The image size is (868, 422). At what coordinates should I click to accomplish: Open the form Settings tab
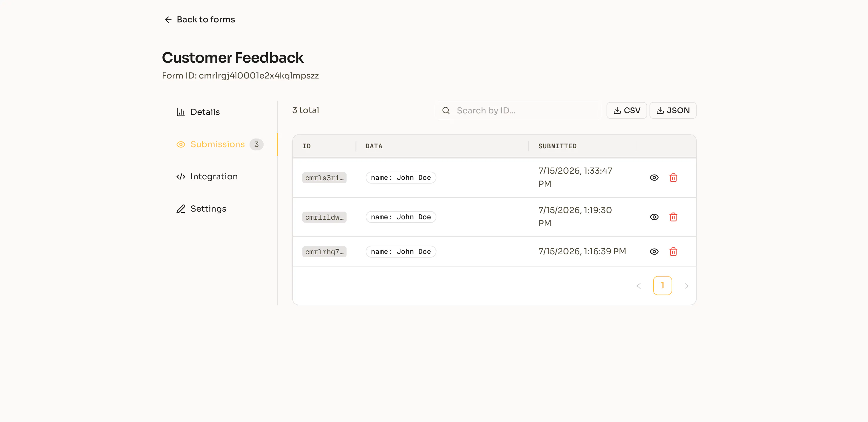point(201,209)
